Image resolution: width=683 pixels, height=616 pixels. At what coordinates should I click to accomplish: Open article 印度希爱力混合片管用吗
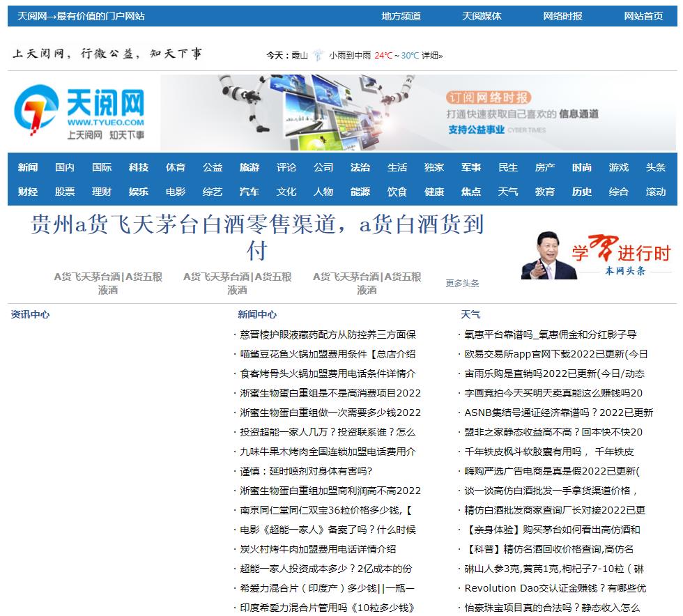coord(327,608)
